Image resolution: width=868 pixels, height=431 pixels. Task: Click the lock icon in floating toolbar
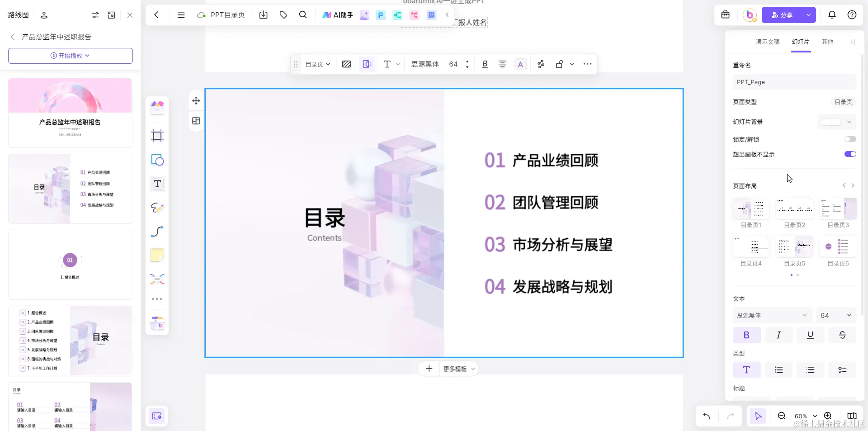[x=559, y=64]
